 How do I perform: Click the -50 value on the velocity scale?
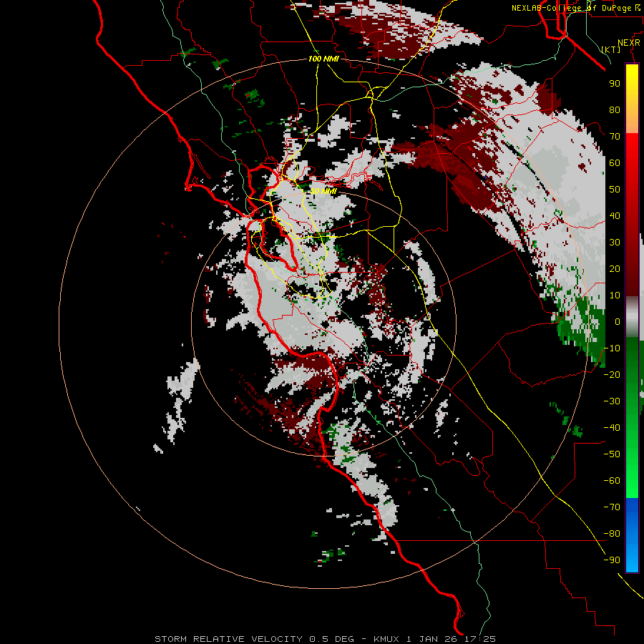[x=612, y=454]
